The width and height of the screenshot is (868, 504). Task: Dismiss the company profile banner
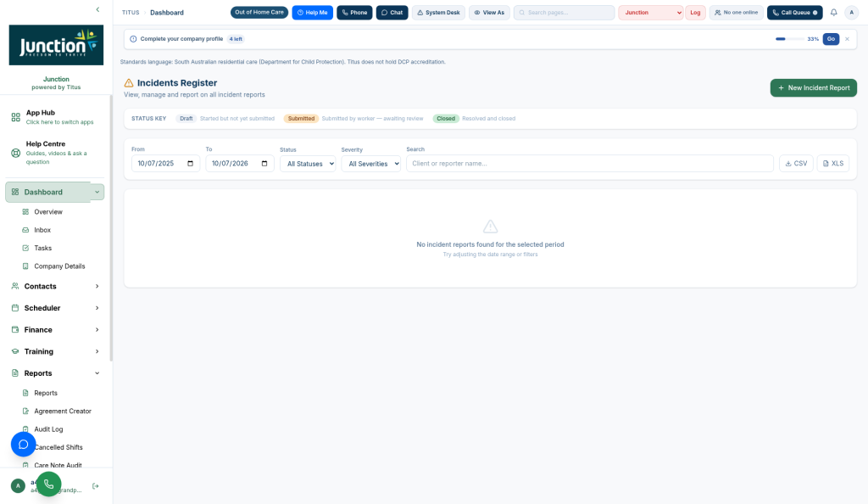[847, 39]
